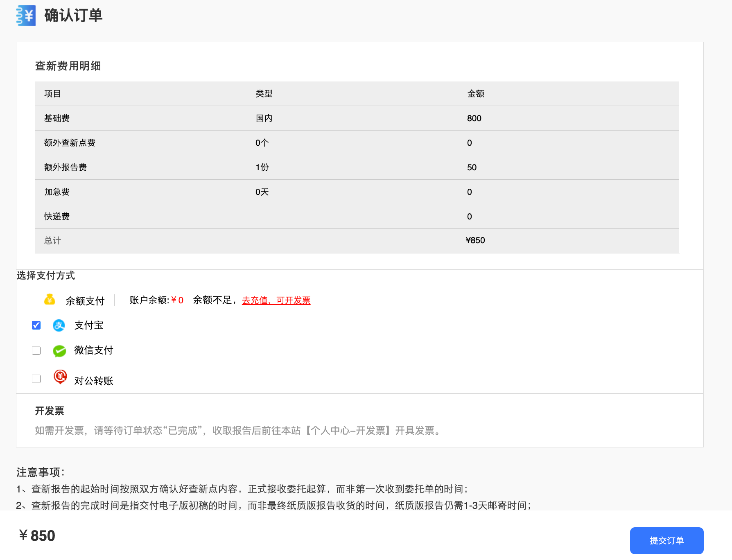Click the corporate transfer red yen icon
The image size is (732, 560).
[60, 377]
